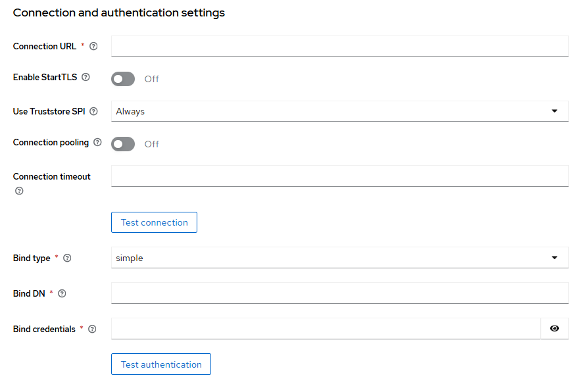Image resolution: width=588 pixels, height=392 pixels.
Task: Open the Use Truststore SPI dropdown
Action: 339,112
